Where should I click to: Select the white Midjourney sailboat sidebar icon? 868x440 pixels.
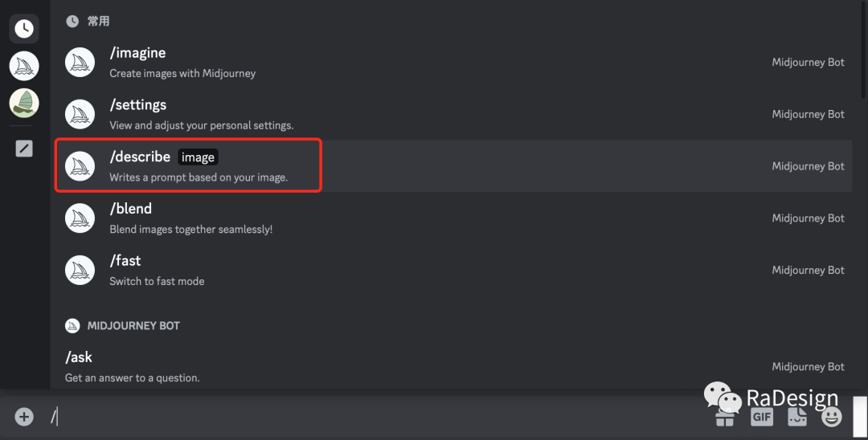click(24, 66)
